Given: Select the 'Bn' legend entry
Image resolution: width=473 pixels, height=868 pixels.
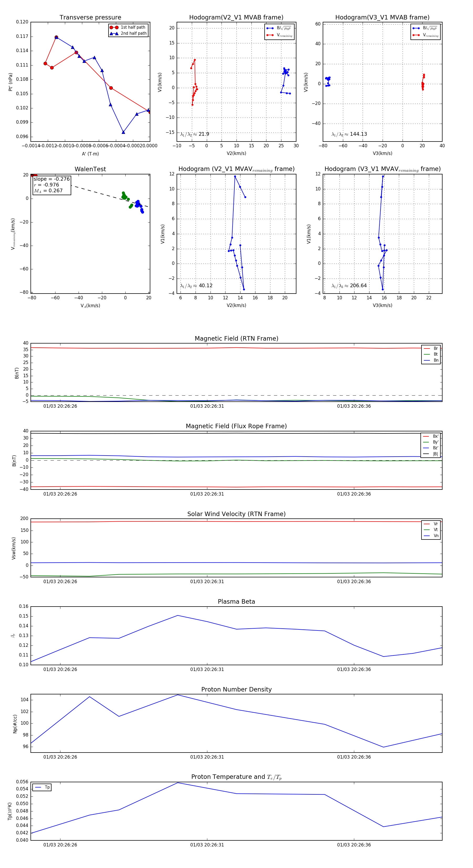Looking at the screenshot, I should pyautogui.click(x=431, y=360).
